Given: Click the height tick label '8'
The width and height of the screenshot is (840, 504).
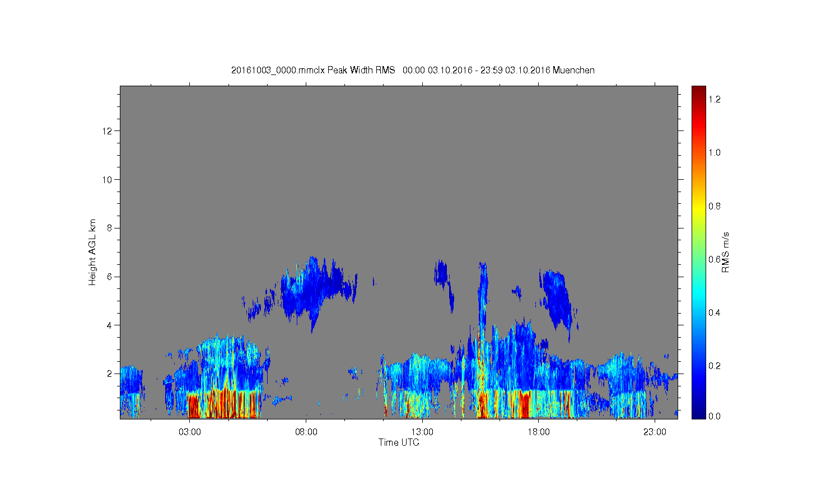Looking at the screenshot, I should pos(110,228).
